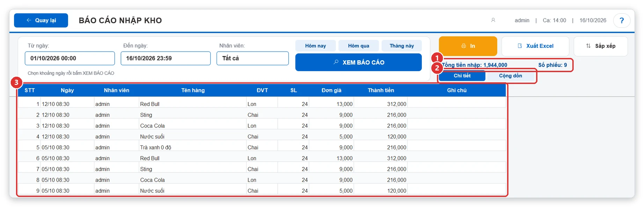The height and width of the screenshot is (207, 644).
Task: Click the STT column header
Action: 30,90
